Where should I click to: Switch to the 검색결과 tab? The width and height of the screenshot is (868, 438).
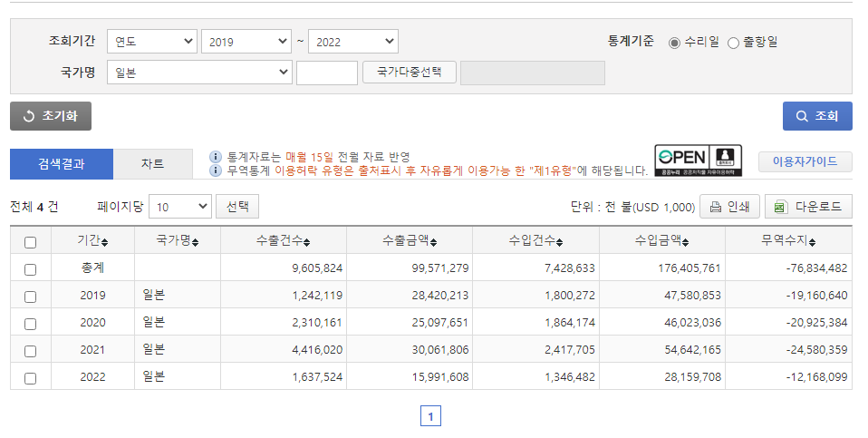tap(62, 164)
